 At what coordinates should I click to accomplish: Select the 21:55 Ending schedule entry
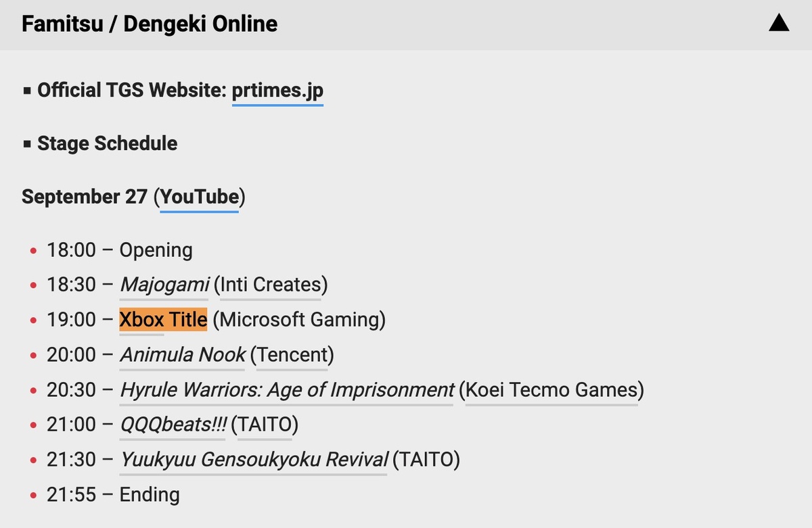(x=113, y=495)
